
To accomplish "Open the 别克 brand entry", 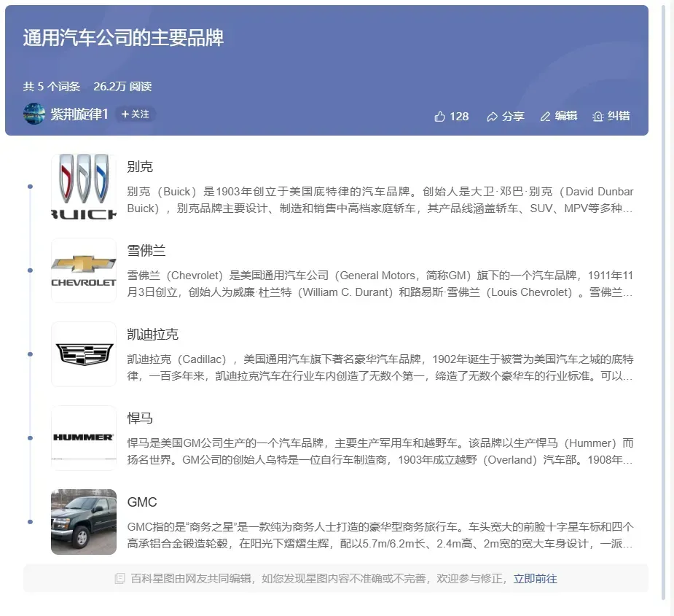I will tap(140, 166).
